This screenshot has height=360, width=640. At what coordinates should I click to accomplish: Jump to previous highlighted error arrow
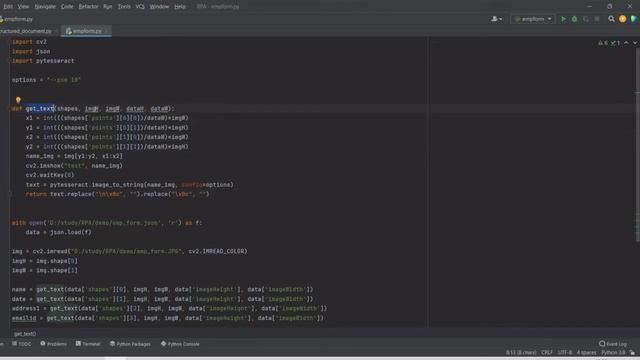click(626, 43)
